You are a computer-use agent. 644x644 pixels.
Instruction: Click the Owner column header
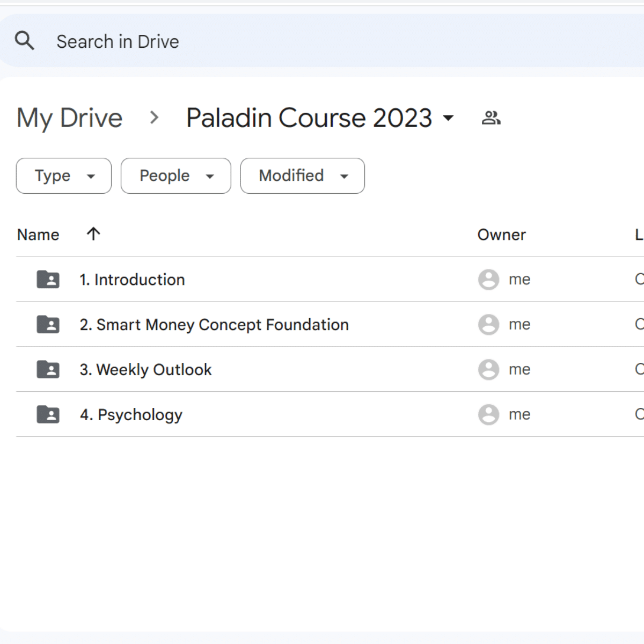click(501, 235)
